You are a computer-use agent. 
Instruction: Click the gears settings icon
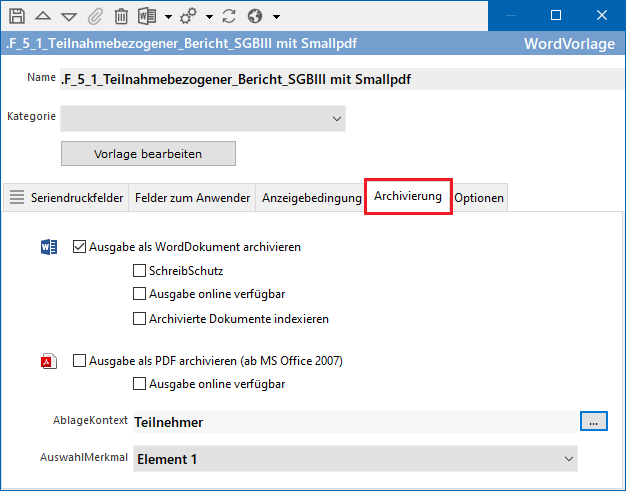coord(188,16)
